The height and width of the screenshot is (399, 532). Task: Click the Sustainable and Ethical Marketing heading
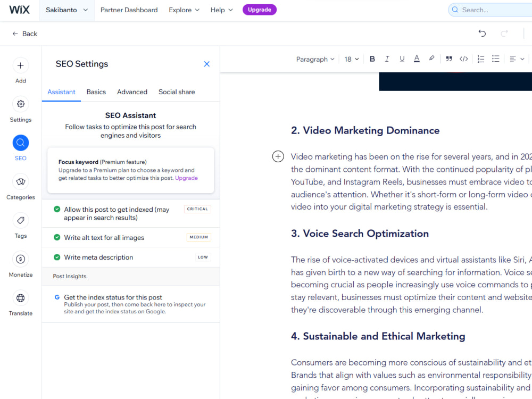point(378,336)
